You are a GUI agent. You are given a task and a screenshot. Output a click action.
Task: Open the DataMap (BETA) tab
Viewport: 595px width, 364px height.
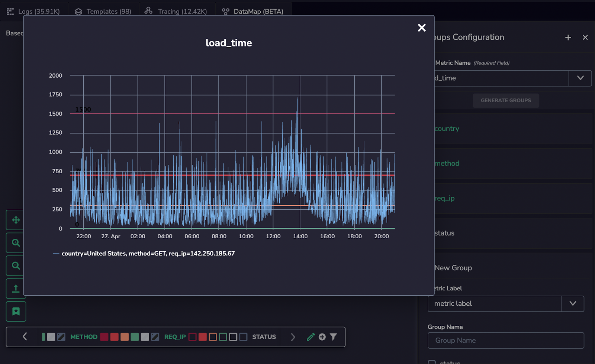pos(253,12)
